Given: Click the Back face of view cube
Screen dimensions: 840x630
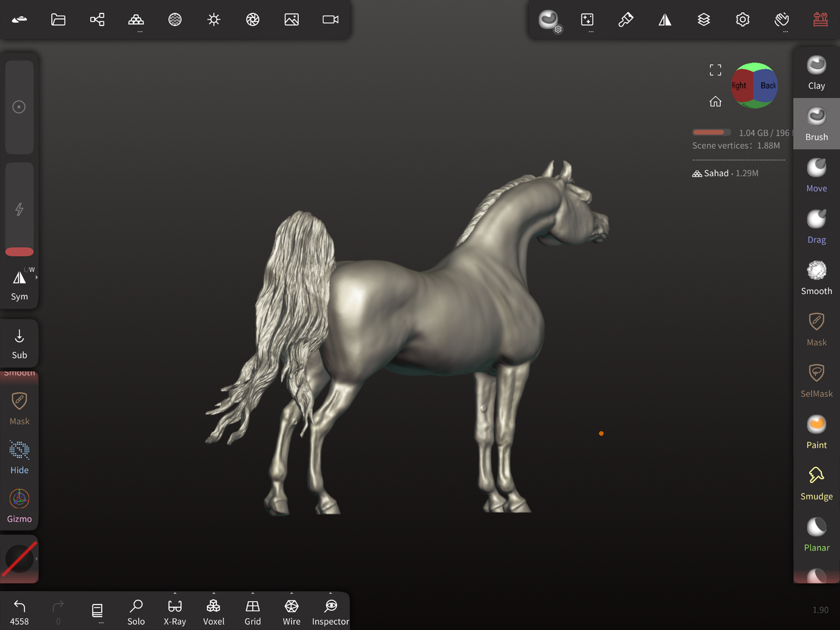Looking at the screenshot, I should pyautogui.click(x=767, y=86).
